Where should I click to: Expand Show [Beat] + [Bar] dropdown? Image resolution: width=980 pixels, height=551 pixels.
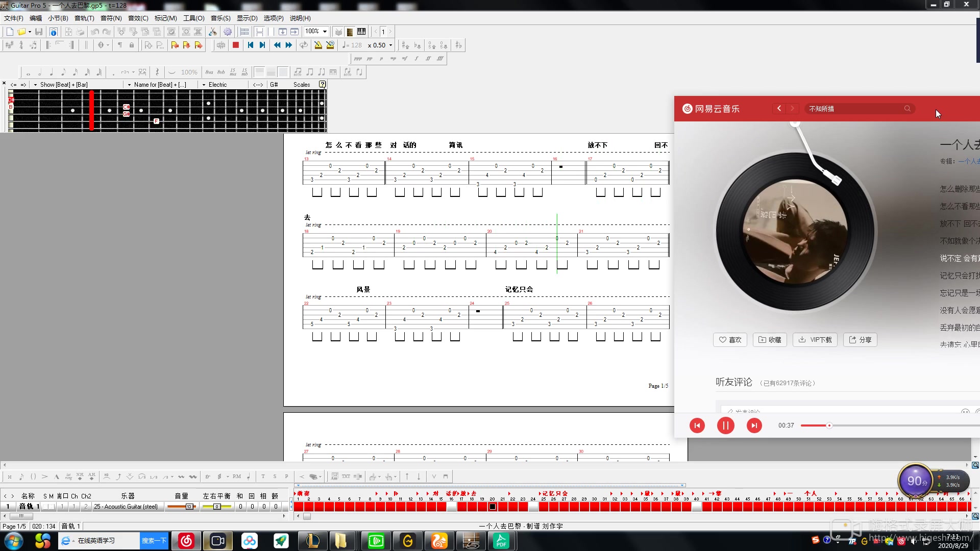(35, 85)
